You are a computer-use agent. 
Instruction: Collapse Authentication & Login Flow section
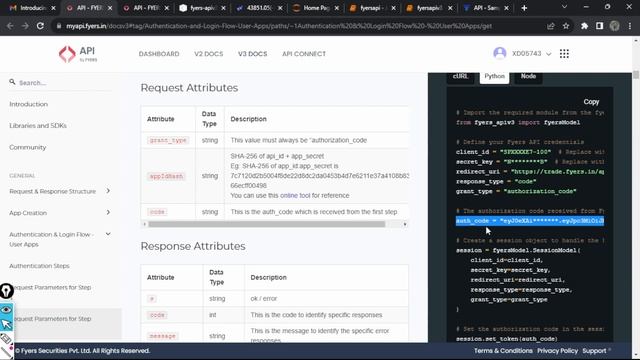click(108, 234)
